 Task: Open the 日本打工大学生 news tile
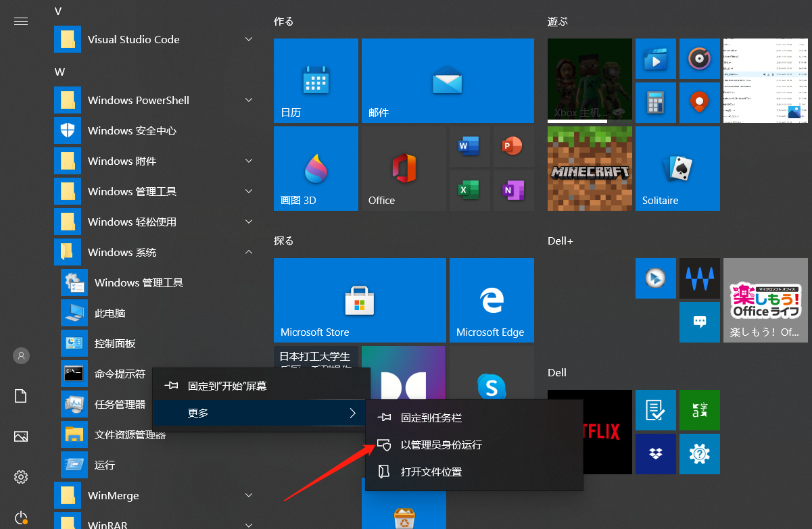[x=316, y=358]
